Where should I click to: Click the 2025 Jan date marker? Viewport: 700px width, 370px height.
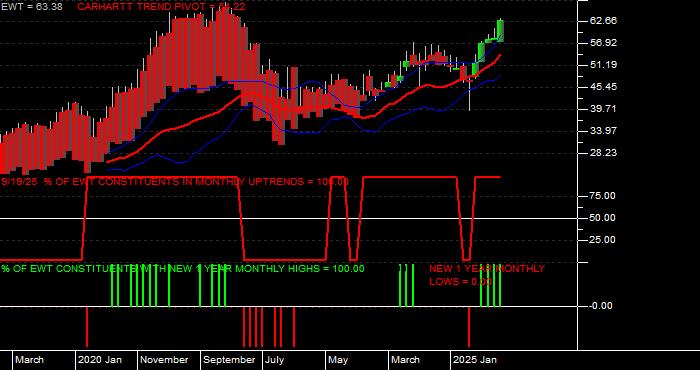[475, 360]
